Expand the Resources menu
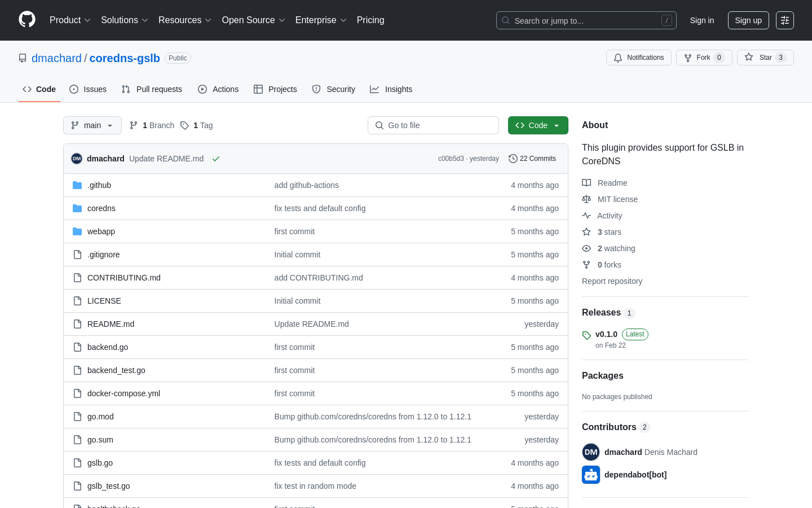The image size is (812, 508). (185, 20)
